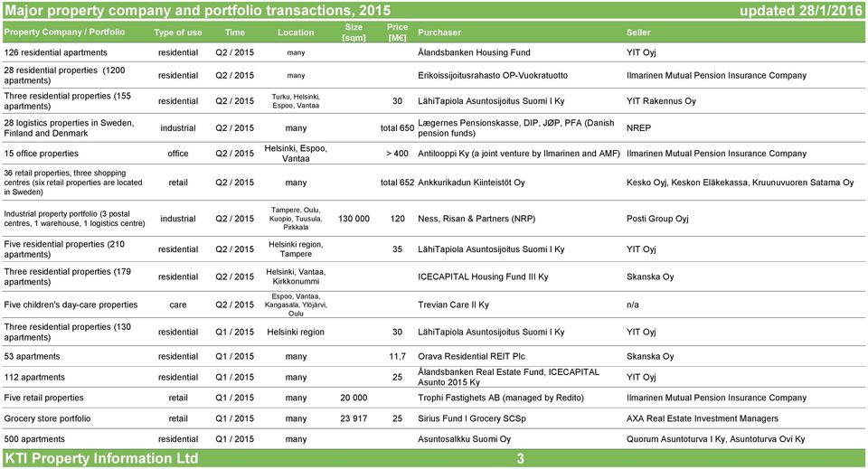The width and height of the screenshot is (868, 469).
Task: Select 'Five children's day-care properties' cell
Action: point(71,305)
